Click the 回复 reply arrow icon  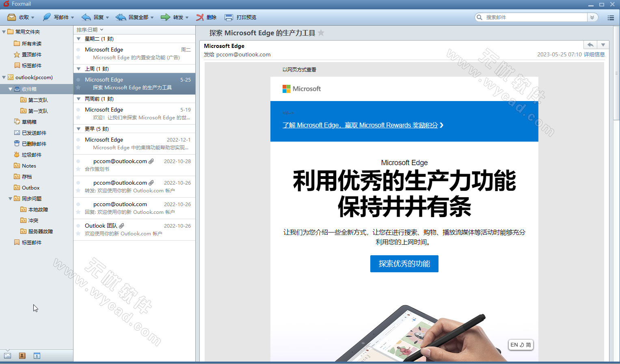pyautogui.click(x=85, y=17)
